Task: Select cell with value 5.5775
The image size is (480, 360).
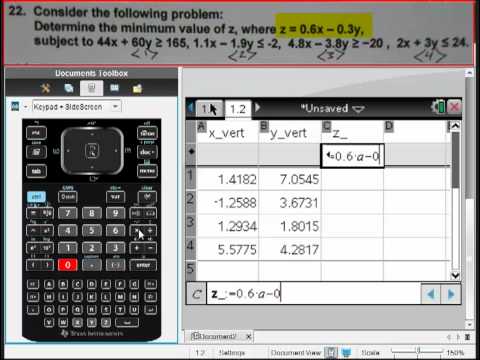Action: [x=228, y=249]
